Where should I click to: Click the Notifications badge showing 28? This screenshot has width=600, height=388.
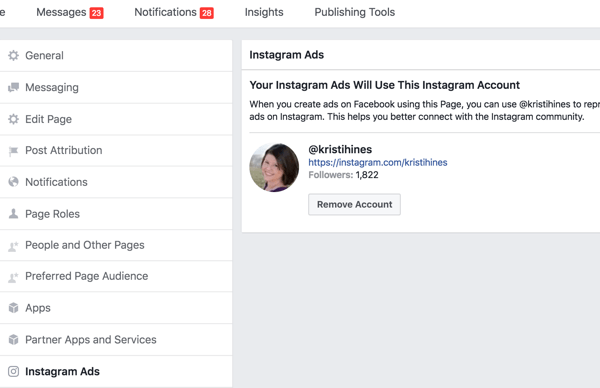tap(207, 13)
